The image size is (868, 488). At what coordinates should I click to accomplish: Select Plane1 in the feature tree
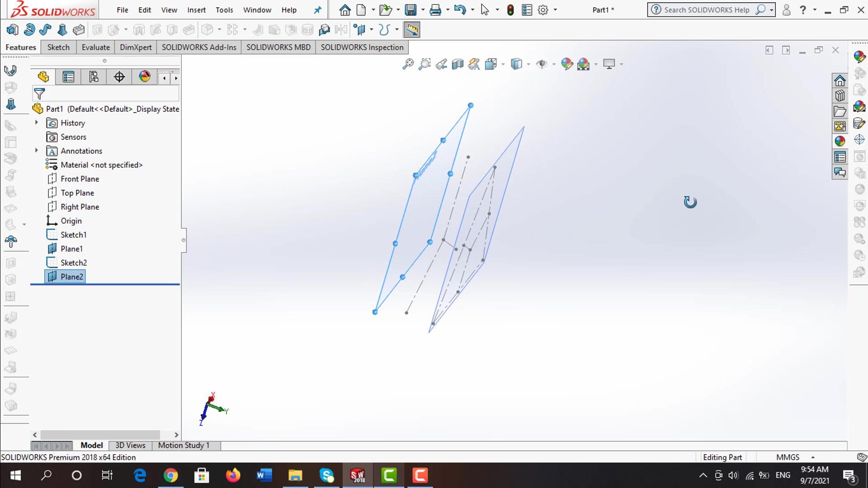tap(71, 249)
